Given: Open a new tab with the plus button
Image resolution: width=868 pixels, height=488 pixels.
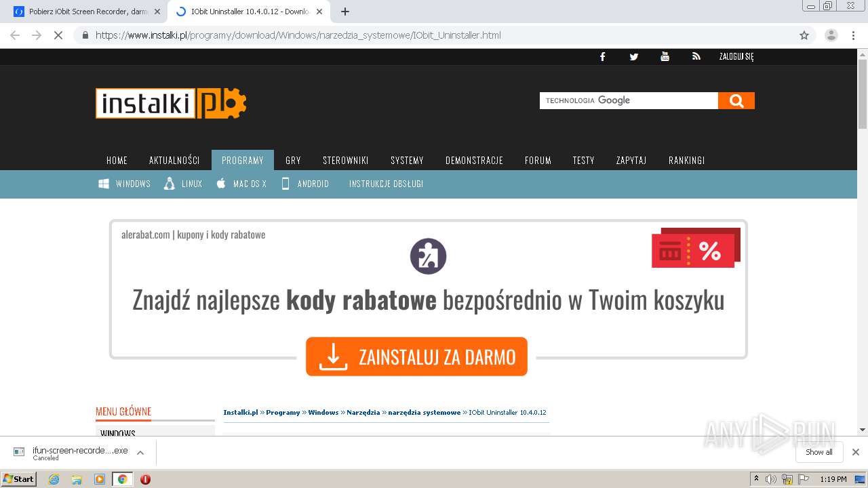Looking at the screenshot, I should 345,12.
